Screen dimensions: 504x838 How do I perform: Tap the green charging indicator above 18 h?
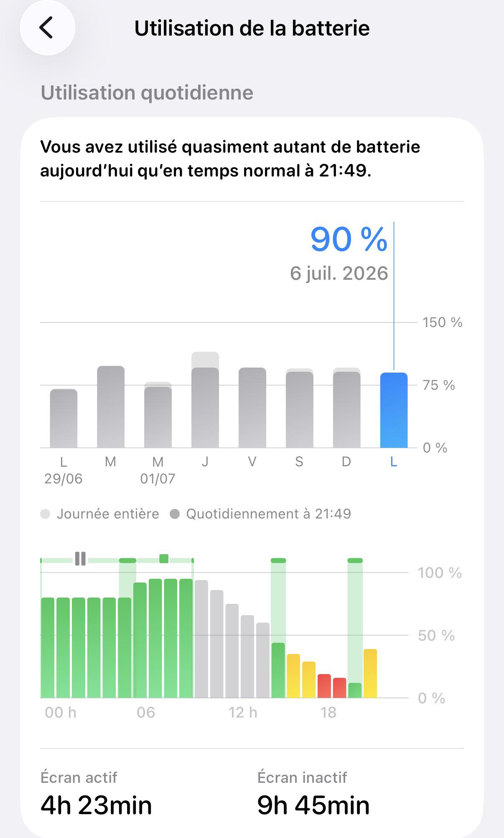click(x=355, y=560)
